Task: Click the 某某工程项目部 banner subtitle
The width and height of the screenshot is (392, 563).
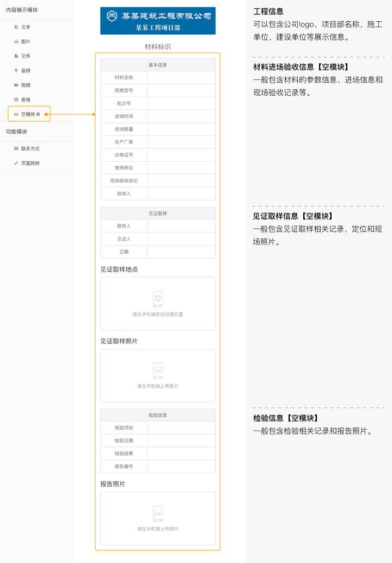Action: [158, 28]
